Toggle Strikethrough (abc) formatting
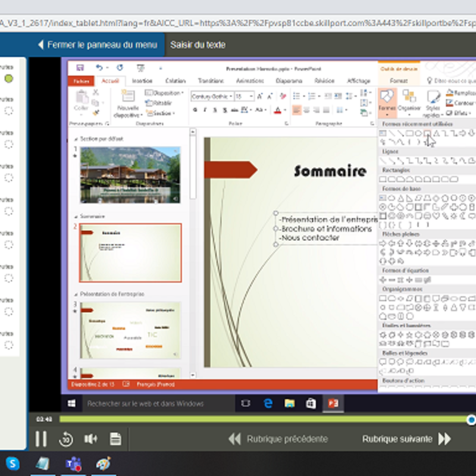The height and width of the screenshot is (476, 476). point(234,110)
